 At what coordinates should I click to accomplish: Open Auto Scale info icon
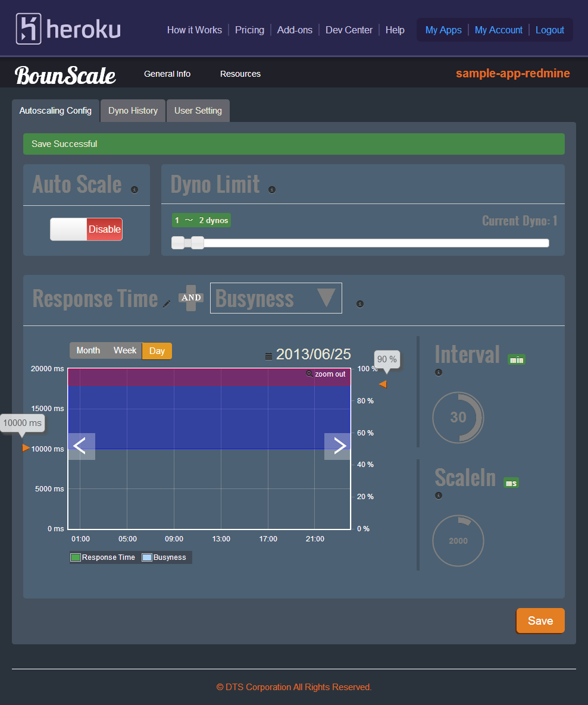point(135,190)
